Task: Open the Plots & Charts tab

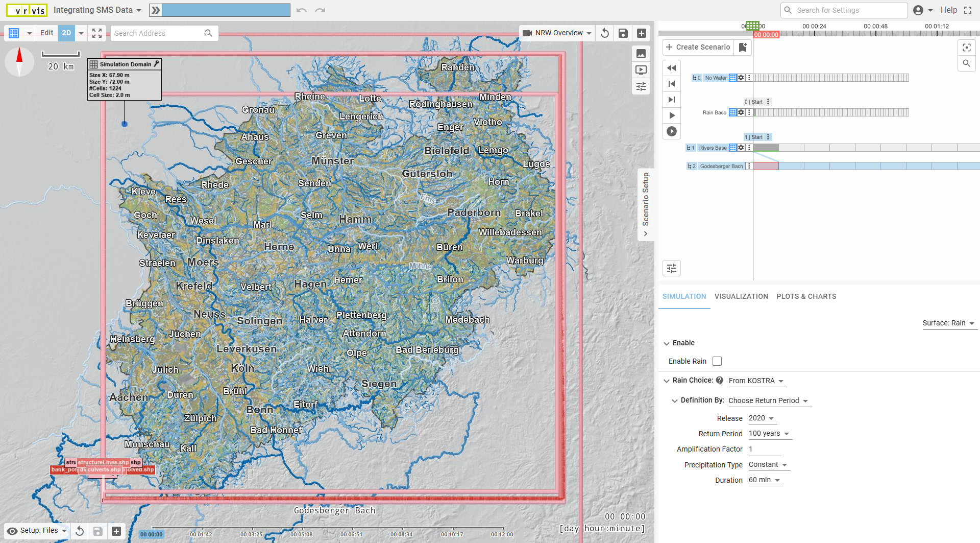Action: (806, 296)
